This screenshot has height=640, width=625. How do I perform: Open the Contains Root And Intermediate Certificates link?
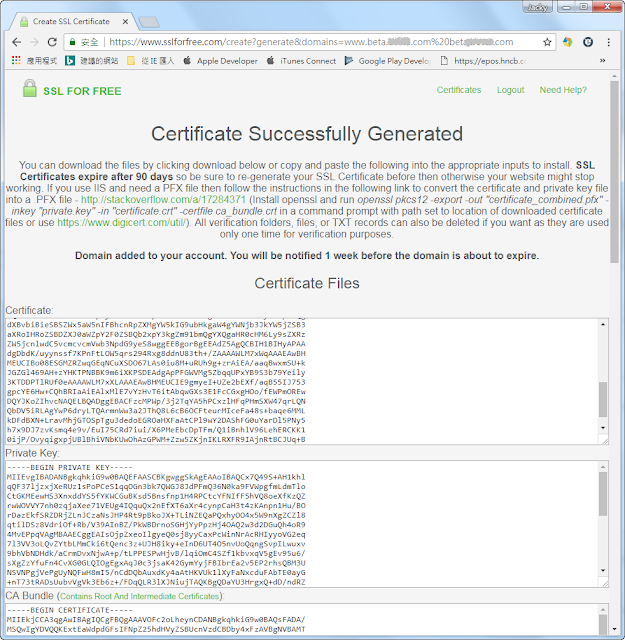tap(140, 596)
